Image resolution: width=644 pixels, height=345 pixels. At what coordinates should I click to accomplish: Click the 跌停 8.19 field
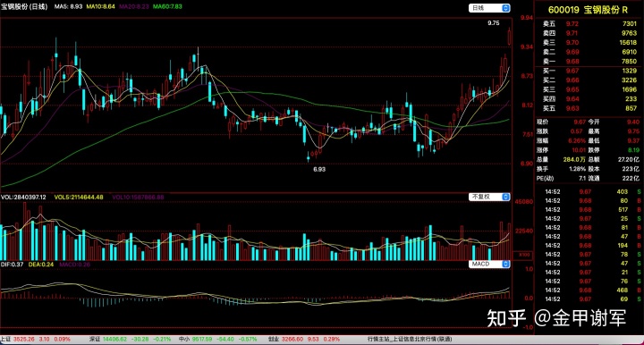[614, 150]
